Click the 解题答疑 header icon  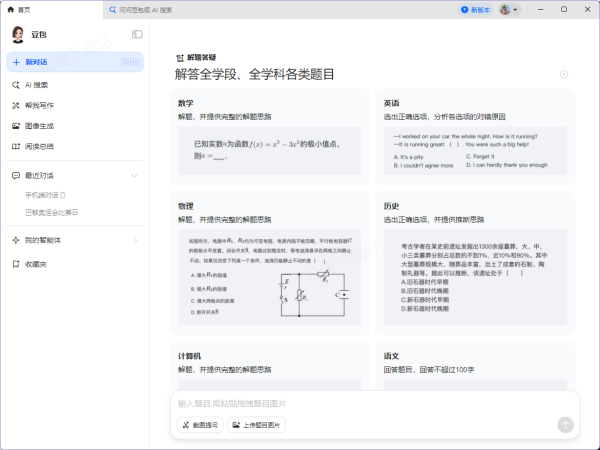[180, 58]
